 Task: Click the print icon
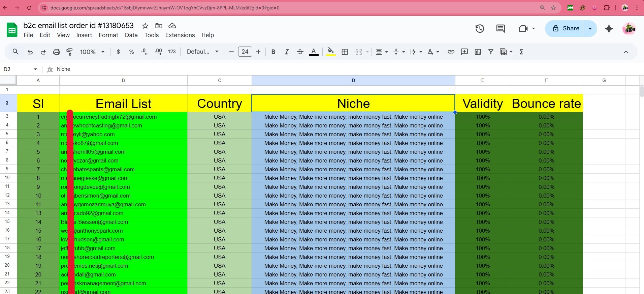coord(56,52)
